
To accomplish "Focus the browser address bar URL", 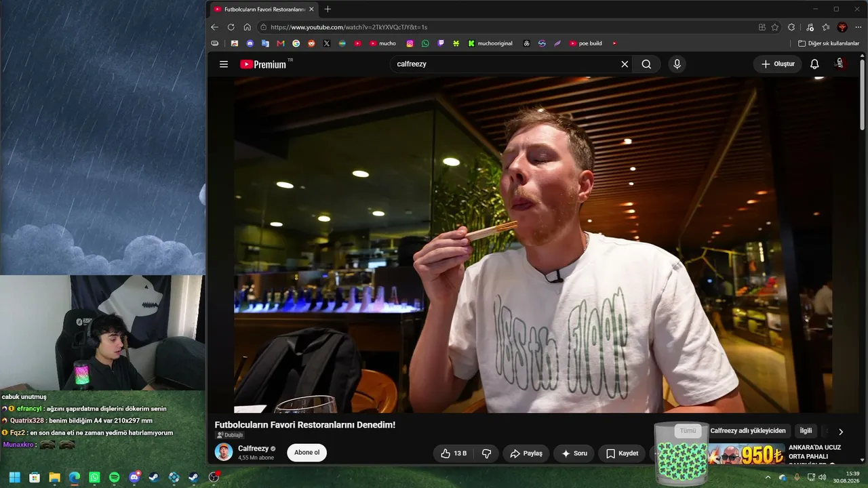I will pos(349,27).
